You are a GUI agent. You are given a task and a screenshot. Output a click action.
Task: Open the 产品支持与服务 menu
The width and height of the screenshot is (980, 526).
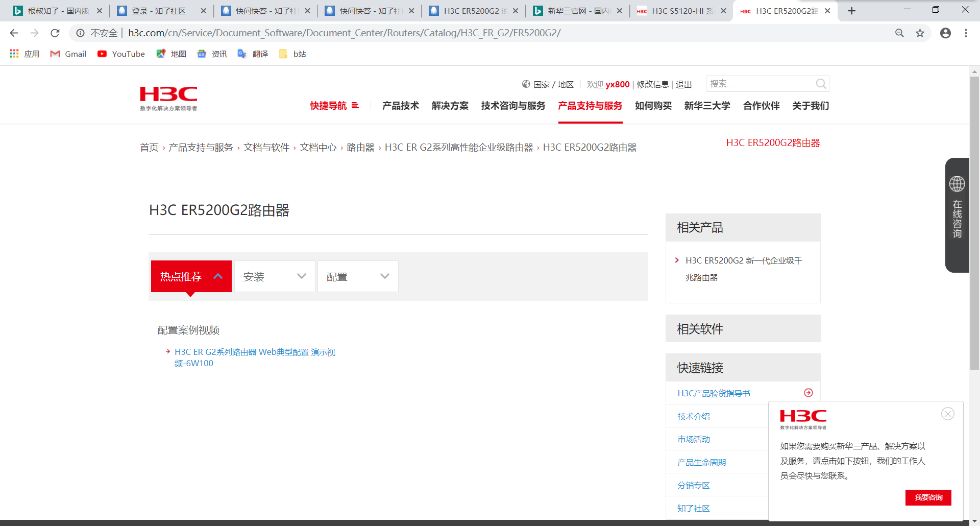(x=590, y=106)
